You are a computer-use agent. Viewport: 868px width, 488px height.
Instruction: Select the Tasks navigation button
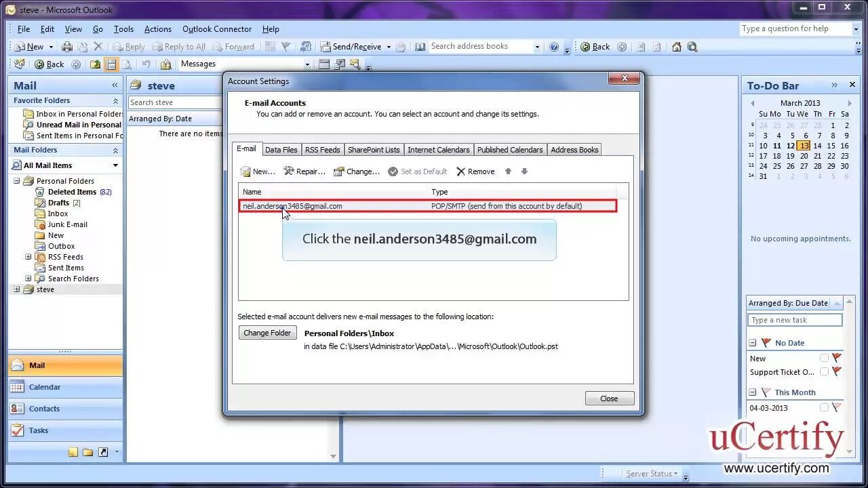39,430
